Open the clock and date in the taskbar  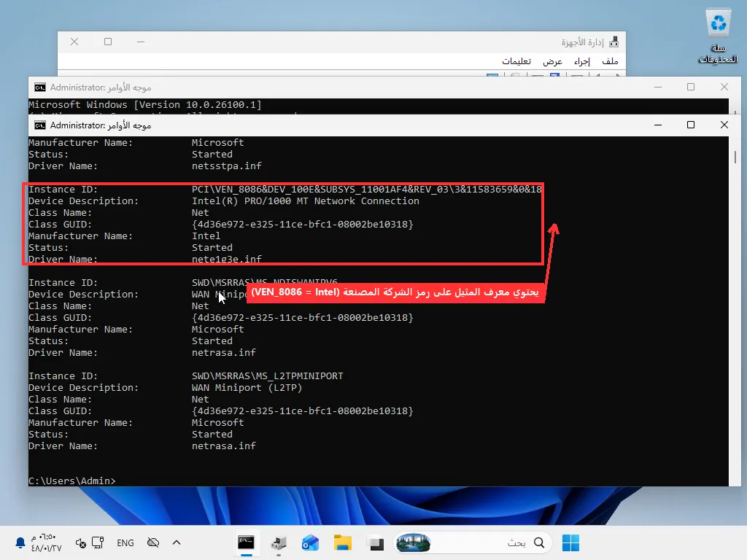pyautogui.click(x=46, y=542)
